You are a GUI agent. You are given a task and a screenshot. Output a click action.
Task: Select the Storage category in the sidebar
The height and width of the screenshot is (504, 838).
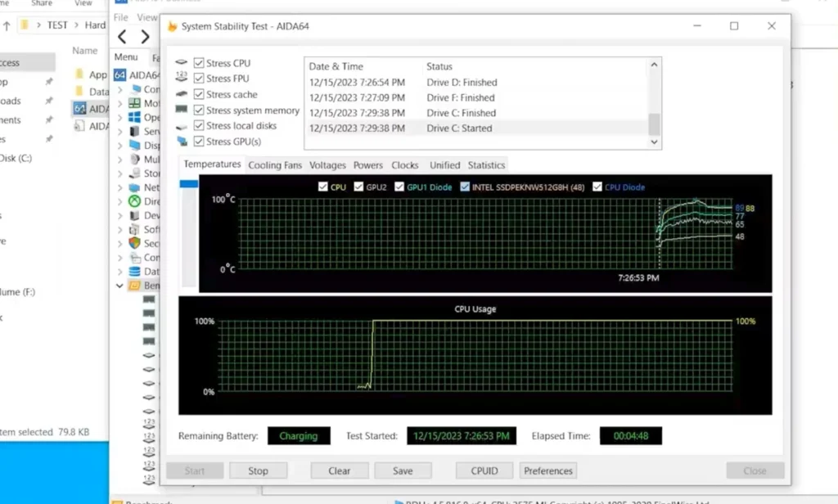tap(143, 173)
